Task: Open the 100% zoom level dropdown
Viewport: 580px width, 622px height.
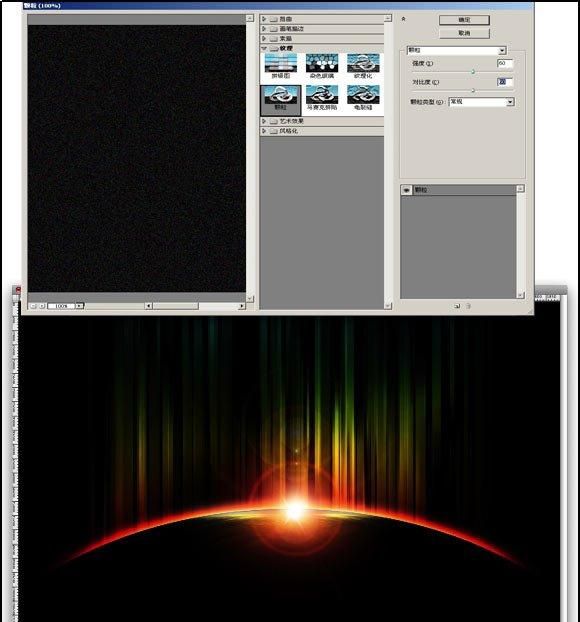Action: (80, 306)
